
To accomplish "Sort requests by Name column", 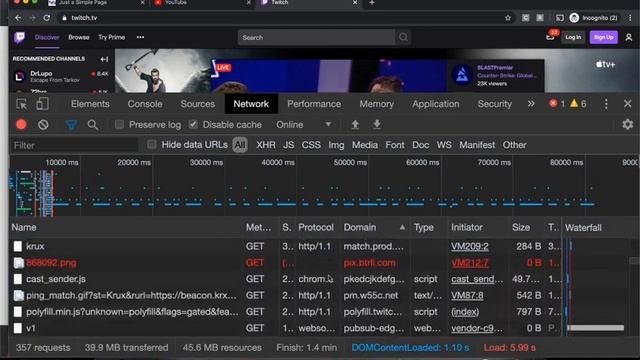I will pos(126,227).
